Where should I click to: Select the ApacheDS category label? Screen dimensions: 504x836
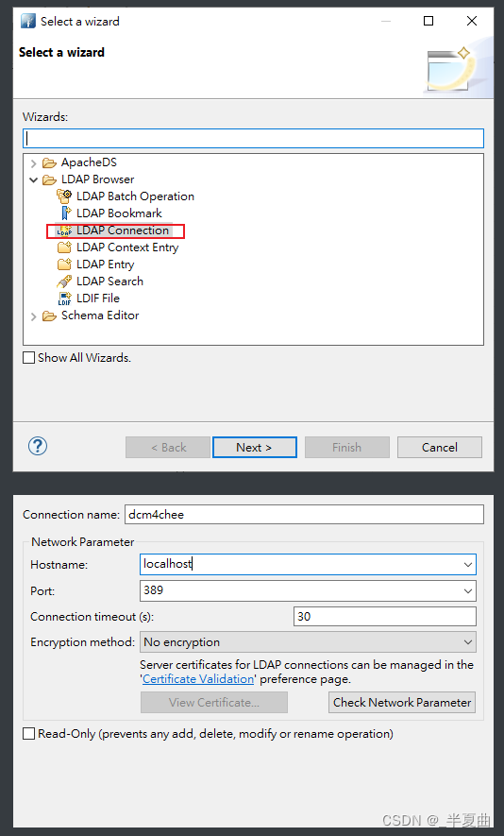(89, 162)
